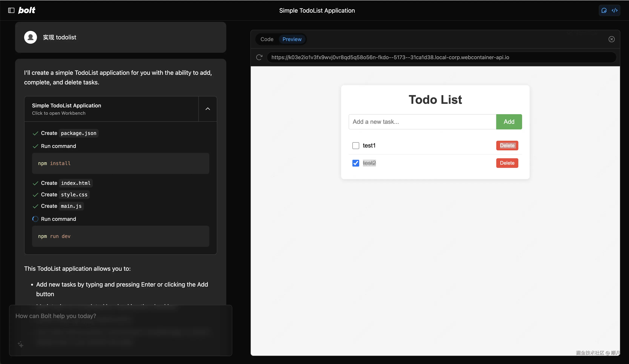Focus the Add a new task input
629x364 pixels.
tap(422, 122)
